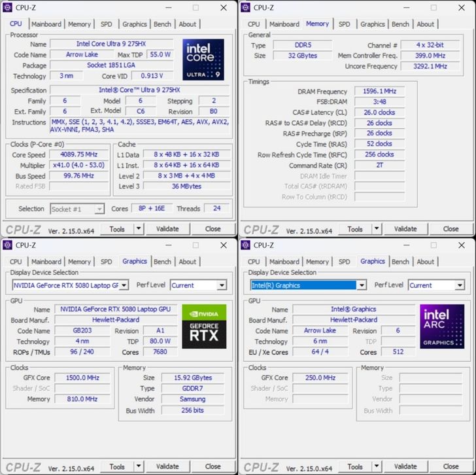Click the Intel Arc Graphics logo
The height and width of the screenshot is (475, 476).
442,326
